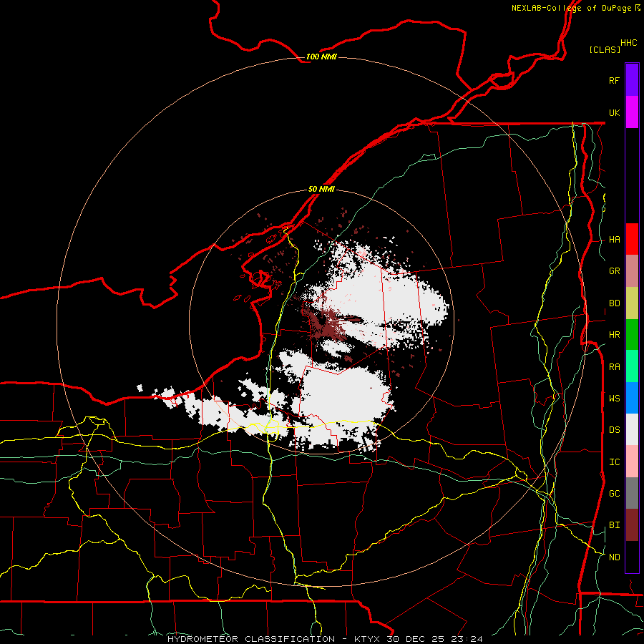Click the 30 DEC 25 date text
644x644 pixels.
(x=415, y=639)
